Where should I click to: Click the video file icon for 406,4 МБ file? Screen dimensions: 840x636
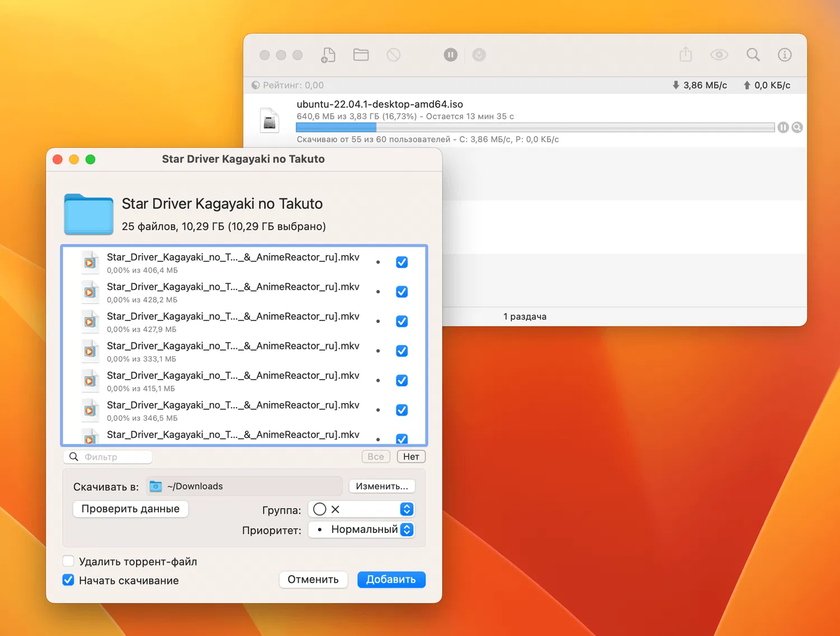(90, 263)
